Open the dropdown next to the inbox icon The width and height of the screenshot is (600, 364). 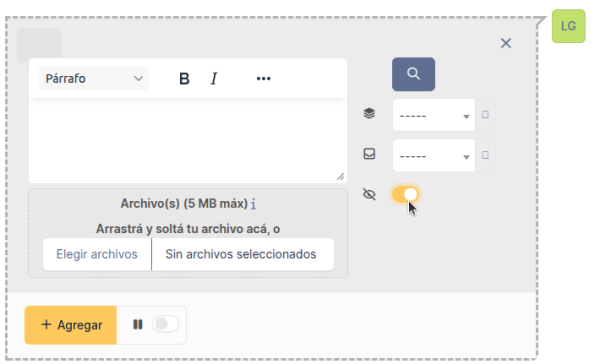click(434, 155)
